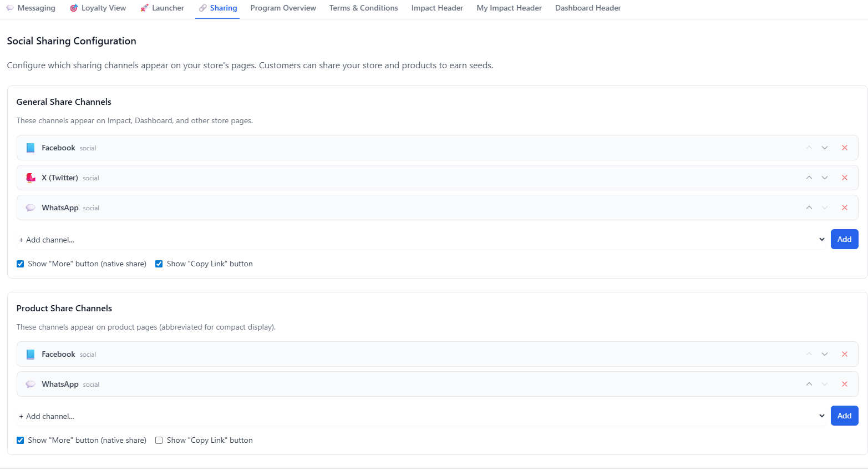The width and height of the screenshot is (868, 470).
Task: Remove WhatsApp from General Share Channels
Action: point(844,208)
